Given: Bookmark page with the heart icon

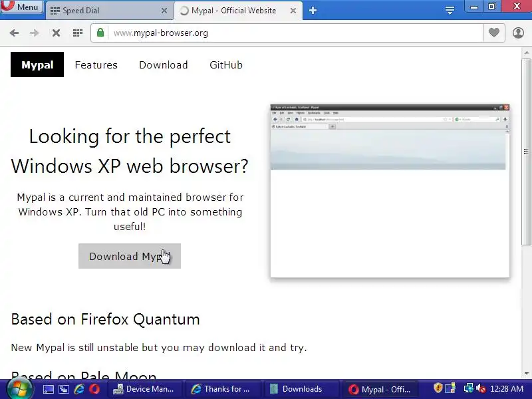Looking at the screenshot, I should point(494,33).
